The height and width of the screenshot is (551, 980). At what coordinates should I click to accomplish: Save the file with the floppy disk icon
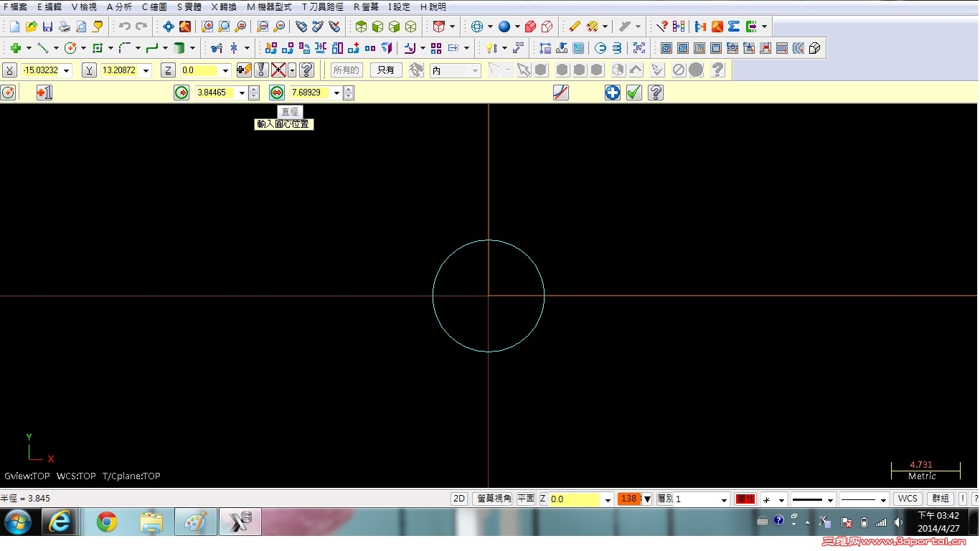click(47, 27)
